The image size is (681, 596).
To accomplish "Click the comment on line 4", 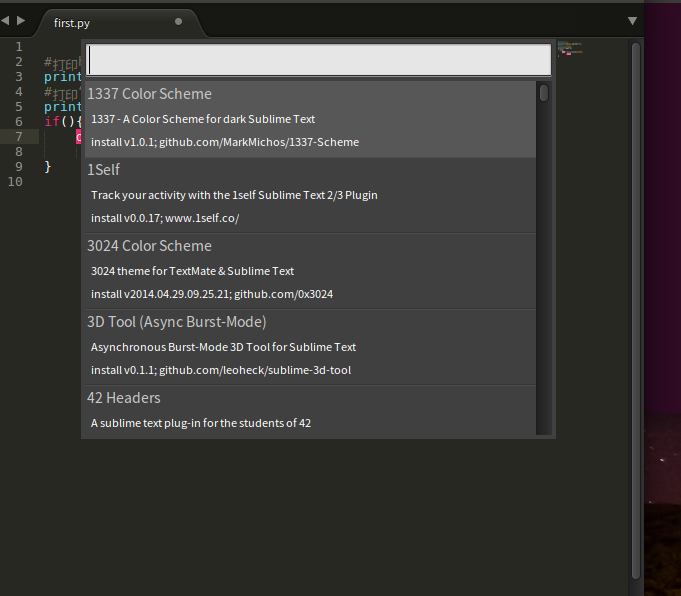I will [x=63, y=93].
